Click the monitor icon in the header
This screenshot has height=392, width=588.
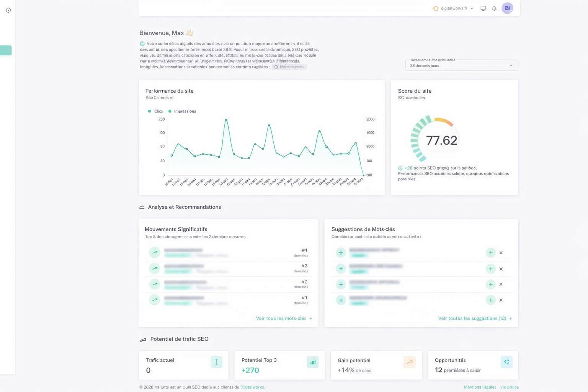point(483,8)
